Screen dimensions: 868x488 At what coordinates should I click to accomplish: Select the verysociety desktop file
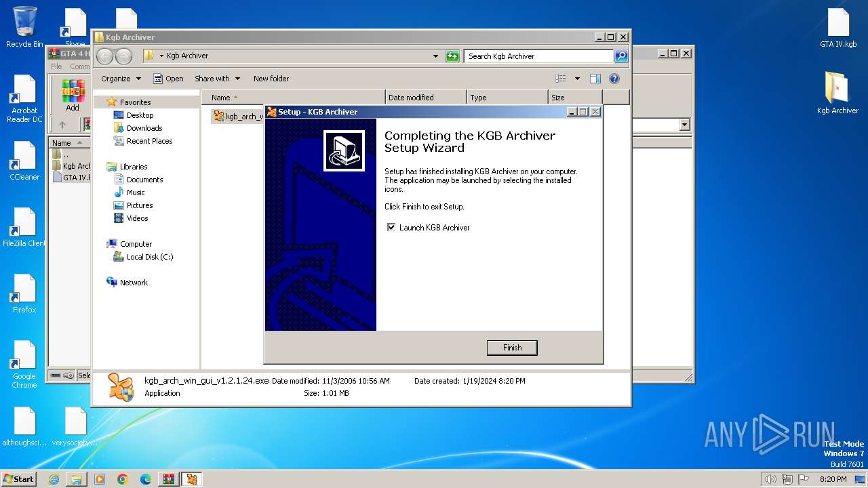pyautogui.click(x=75, y=427)
